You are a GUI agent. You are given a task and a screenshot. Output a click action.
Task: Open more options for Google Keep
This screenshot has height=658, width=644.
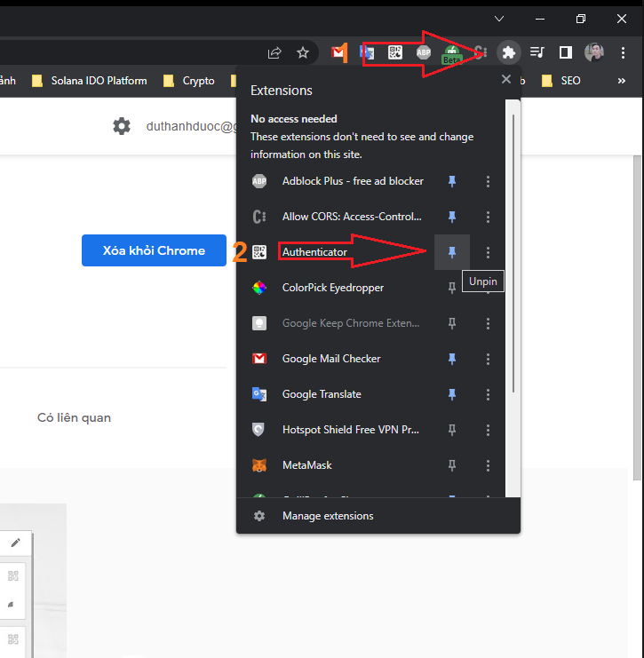pyautogui.click(x=488, y=323)
